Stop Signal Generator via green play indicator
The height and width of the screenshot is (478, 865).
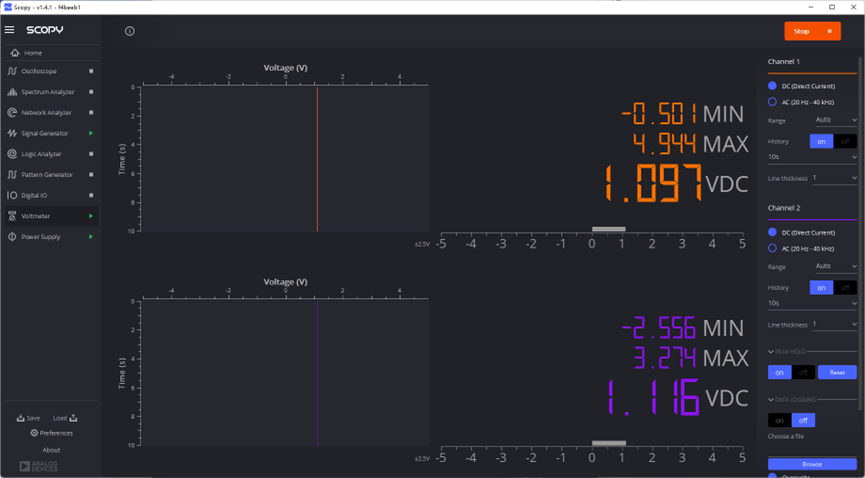click(x=91, y=133)
